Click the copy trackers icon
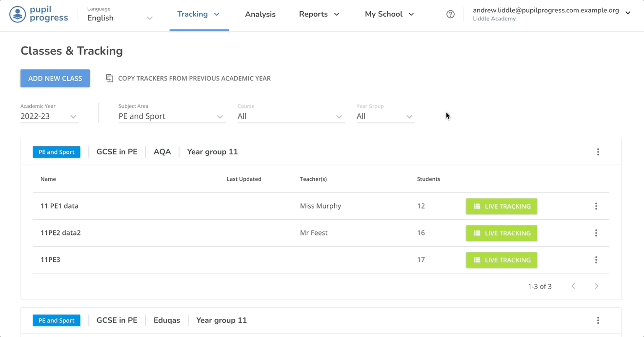The width and height of the screenshot is (644, 337). click(x=110, y=78)
